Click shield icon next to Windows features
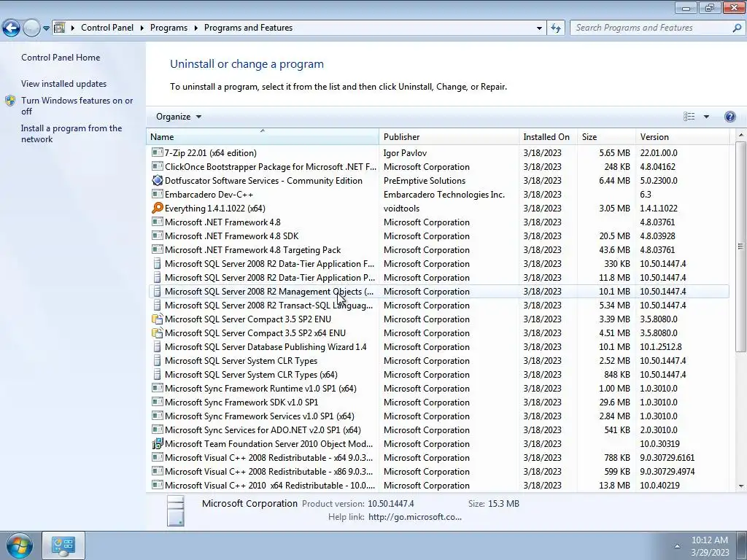747x560 pixels. pos(10,101)
